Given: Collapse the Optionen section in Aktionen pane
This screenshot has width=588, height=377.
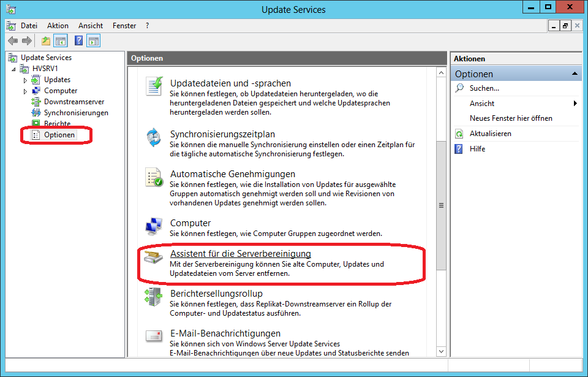Looking at the screenshot, I should click(575, 74).
